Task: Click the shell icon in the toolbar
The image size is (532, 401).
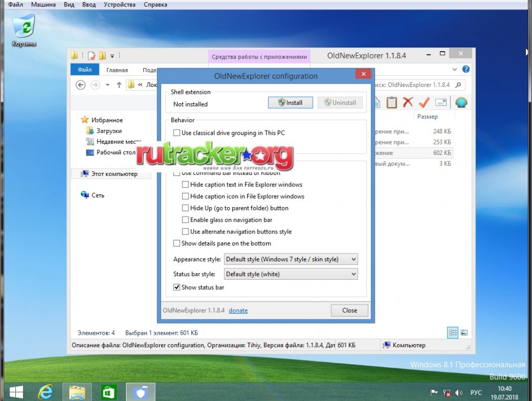Action: click(x=461, y=102)
